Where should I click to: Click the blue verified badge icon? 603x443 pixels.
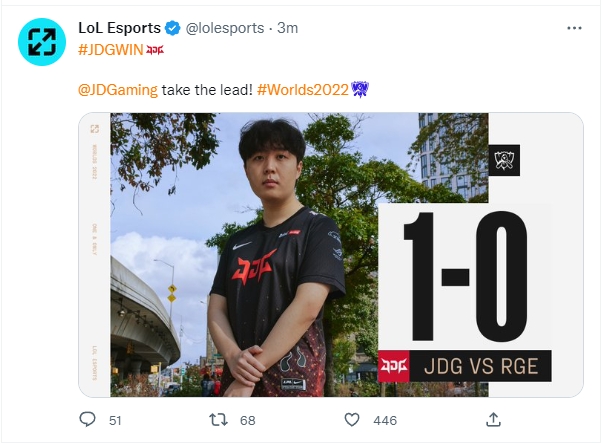pos(173,28)
